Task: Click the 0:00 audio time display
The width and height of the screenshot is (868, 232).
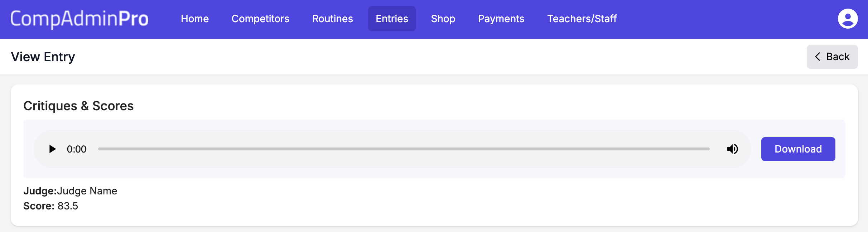Action: point(77,149)
